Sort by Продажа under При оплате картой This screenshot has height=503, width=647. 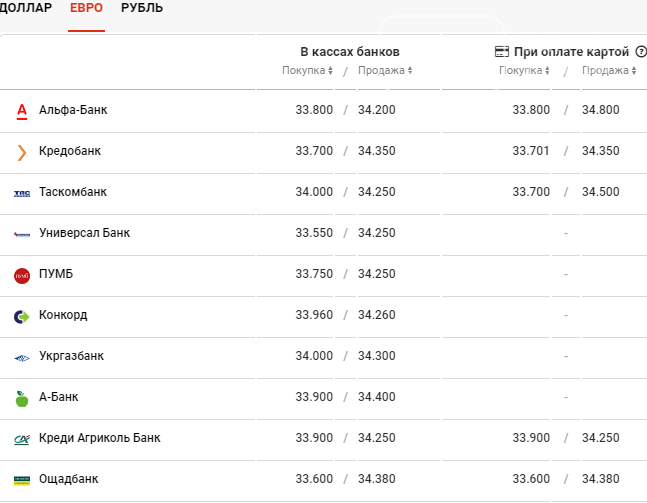pyautogui.click(x=608, y=71)
